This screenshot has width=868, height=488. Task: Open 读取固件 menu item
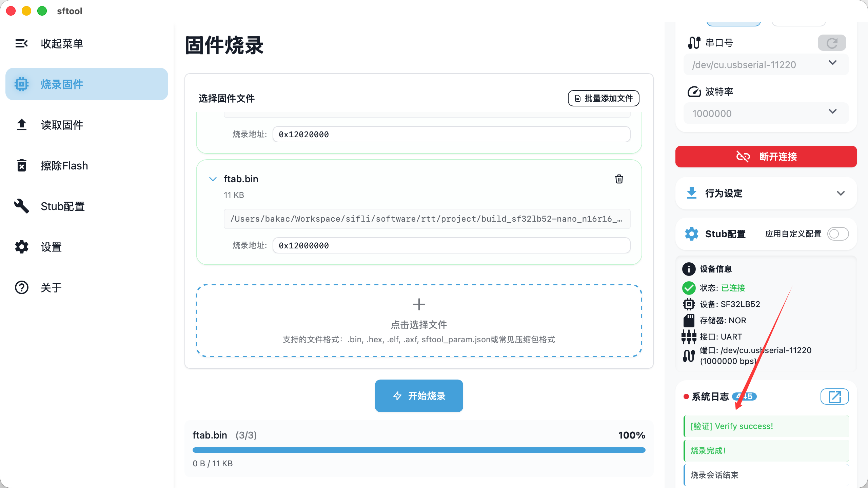[x=62, y=125]
